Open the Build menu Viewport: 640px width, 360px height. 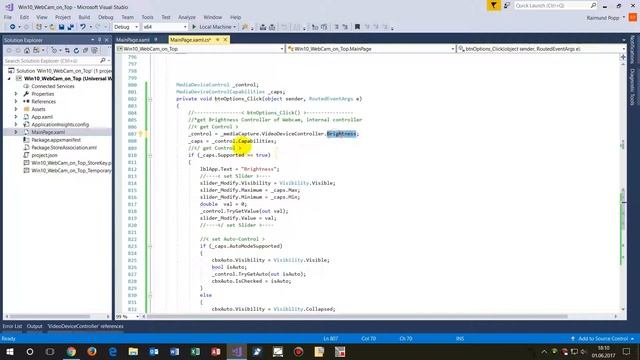coord(84,17)
